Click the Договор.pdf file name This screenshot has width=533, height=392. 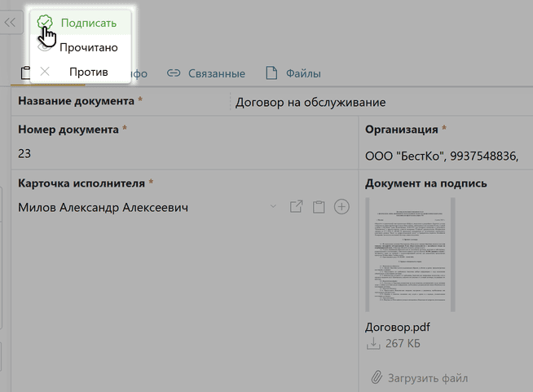(398, 327)
